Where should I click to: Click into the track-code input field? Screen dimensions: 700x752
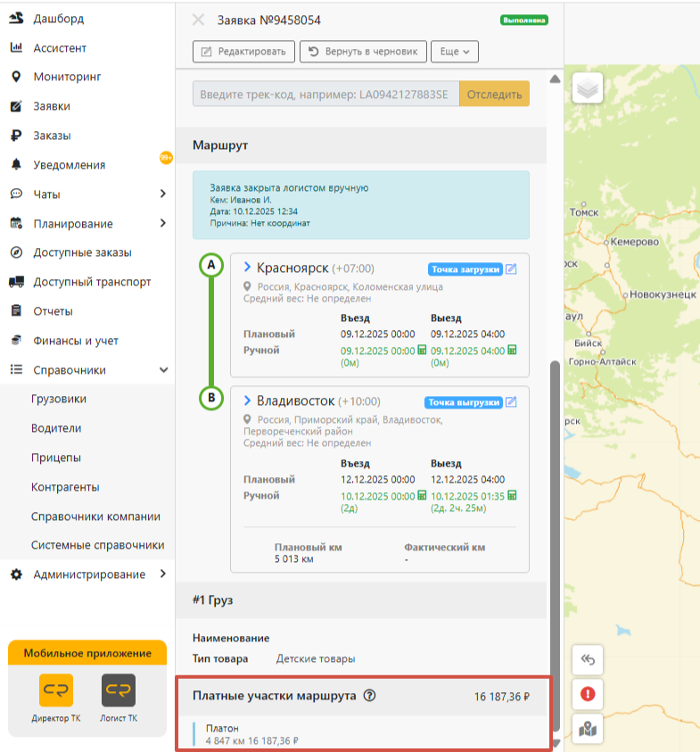click(326, 94)
